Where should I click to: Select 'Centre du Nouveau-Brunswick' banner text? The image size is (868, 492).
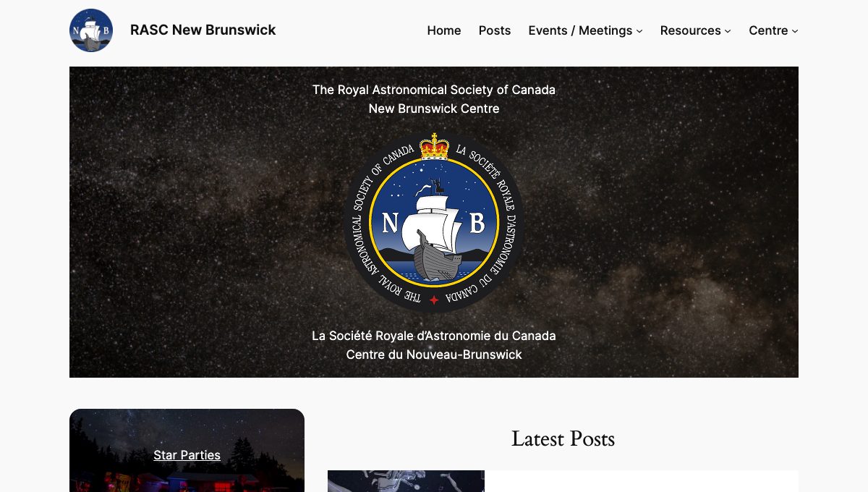(434, 355)
